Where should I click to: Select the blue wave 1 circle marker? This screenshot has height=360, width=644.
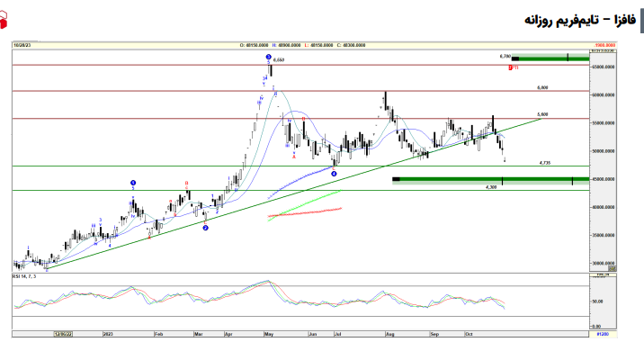coord(133,183)
